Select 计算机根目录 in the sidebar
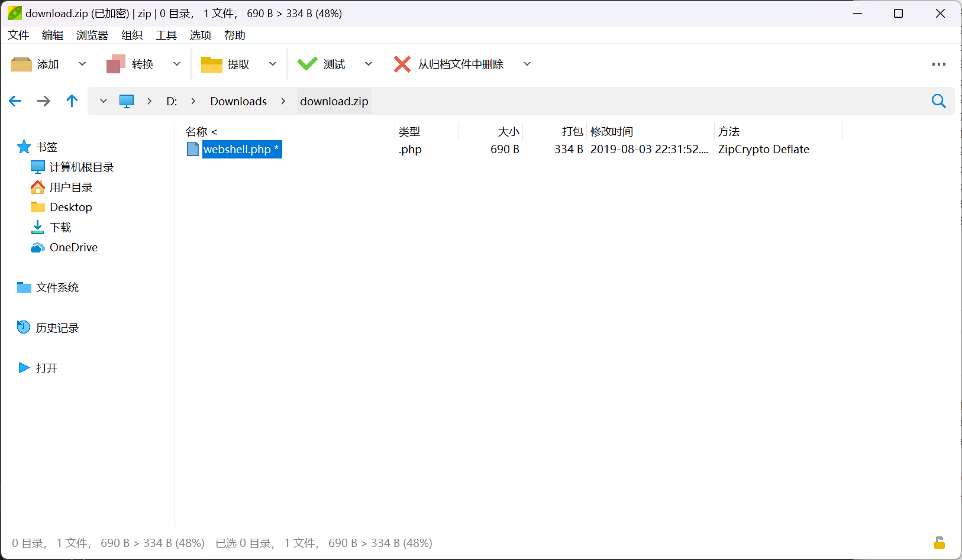962x560 pixels. click(82, 167)
